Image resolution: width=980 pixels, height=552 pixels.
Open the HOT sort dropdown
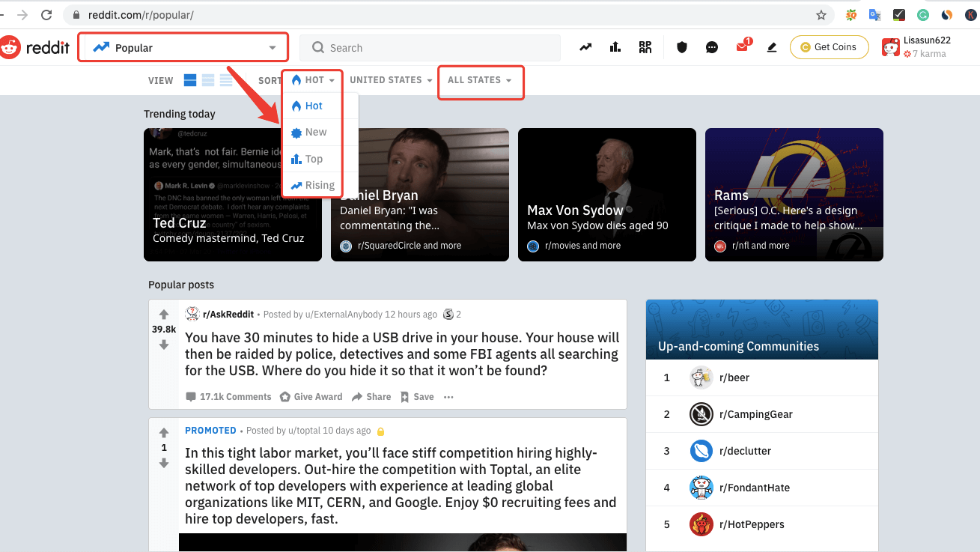coord(313,80)
